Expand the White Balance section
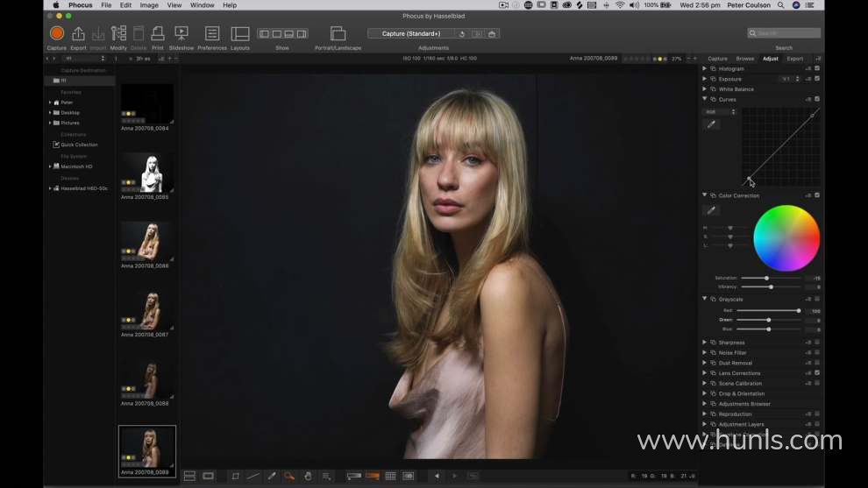Screen dimensions: 868x488 [x=705, y=88]
